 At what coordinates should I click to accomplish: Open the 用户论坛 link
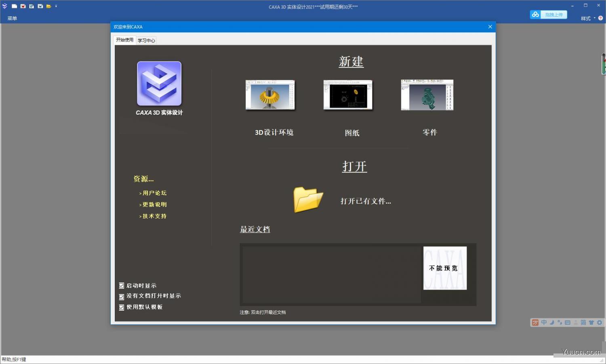[x=154, y=193]
